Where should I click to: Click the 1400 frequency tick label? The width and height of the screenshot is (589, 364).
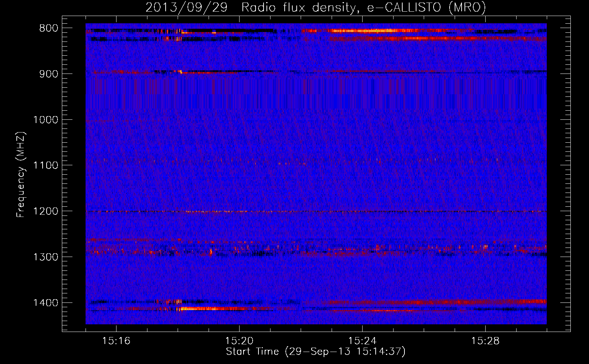pos(46,303)
